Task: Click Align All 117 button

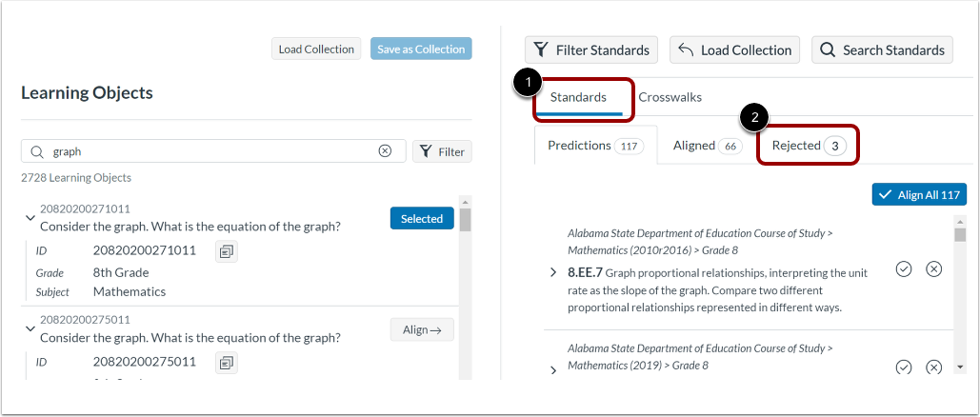Action: coord(919,194)
